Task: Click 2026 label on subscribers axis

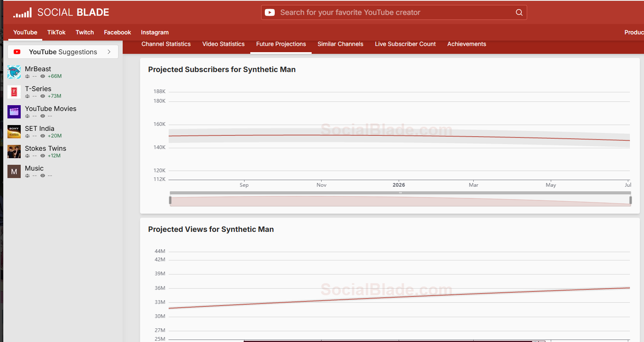Action: pos(399,185)
